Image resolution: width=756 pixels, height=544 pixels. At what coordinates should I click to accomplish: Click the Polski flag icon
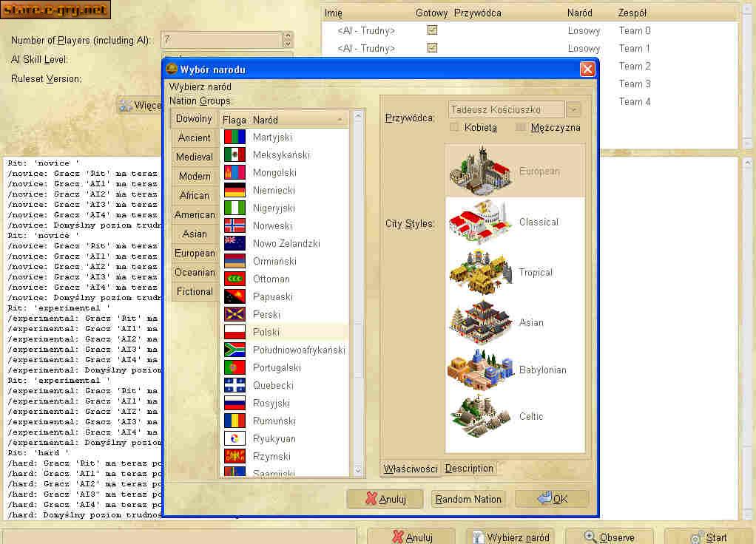(234, 332)
